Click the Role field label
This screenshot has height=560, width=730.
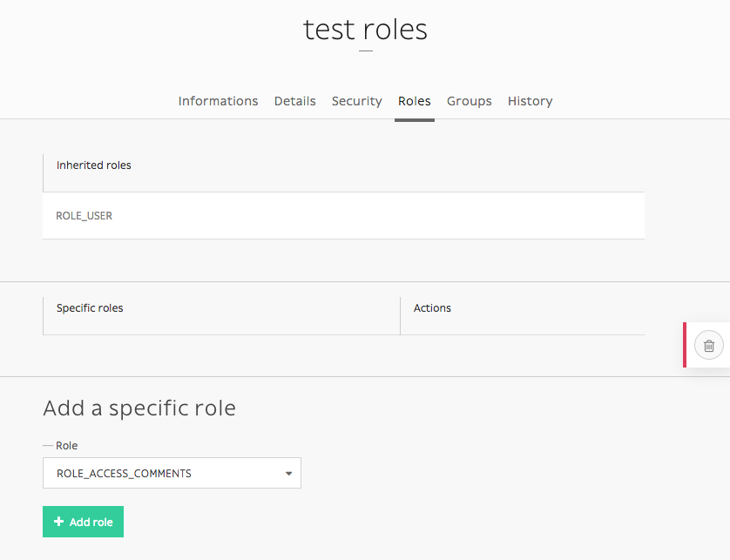66,446
